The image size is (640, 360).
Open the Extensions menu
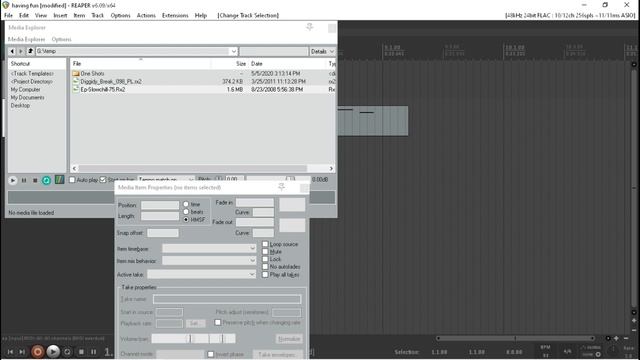(175, 15)
